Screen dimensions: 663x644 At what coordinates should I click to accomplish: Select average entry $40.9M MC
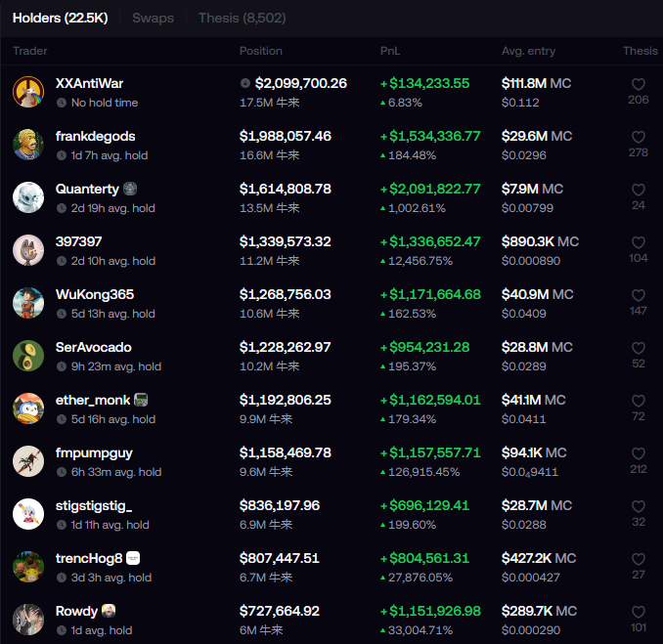click(x=537, y=294)
